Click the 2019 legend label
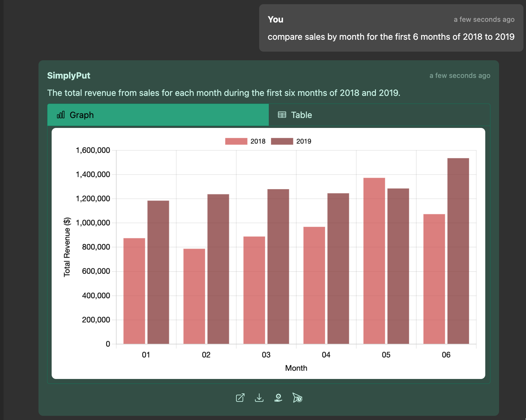 304,141
